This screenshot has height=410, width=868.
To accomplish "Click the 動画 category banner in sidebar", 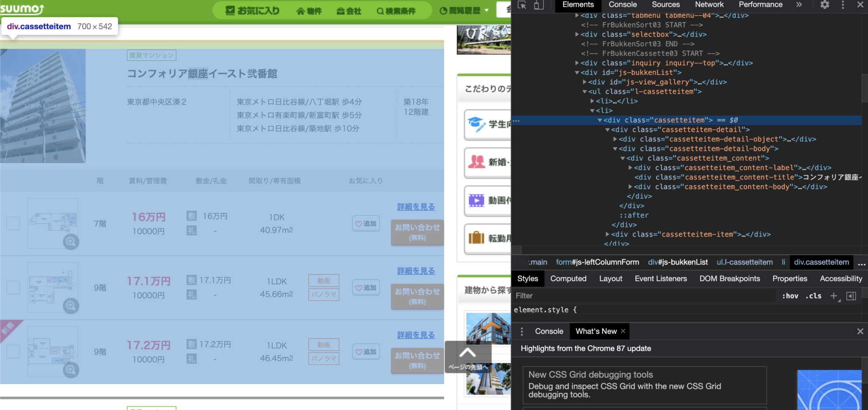I will tap(488, 200).
